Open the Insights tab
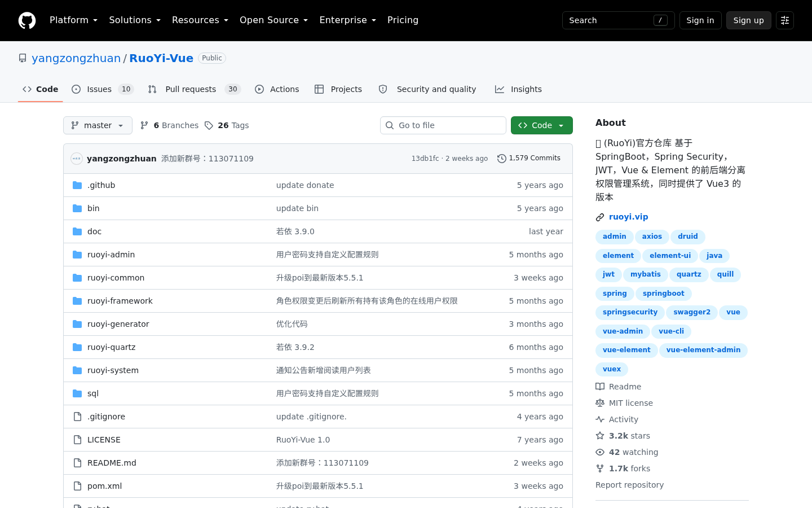This screenshot has height=508, width=812. tap(518, 89)
